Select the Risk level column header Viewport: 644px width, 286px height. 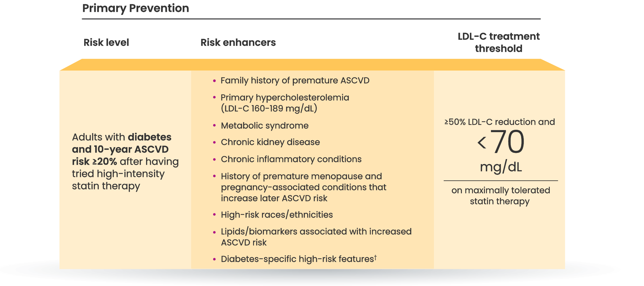point(106,42)
